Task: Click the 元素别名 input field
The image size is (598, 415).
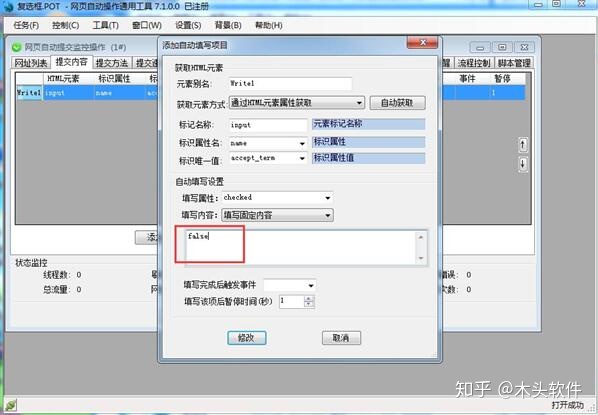Action: coord(290,84)
